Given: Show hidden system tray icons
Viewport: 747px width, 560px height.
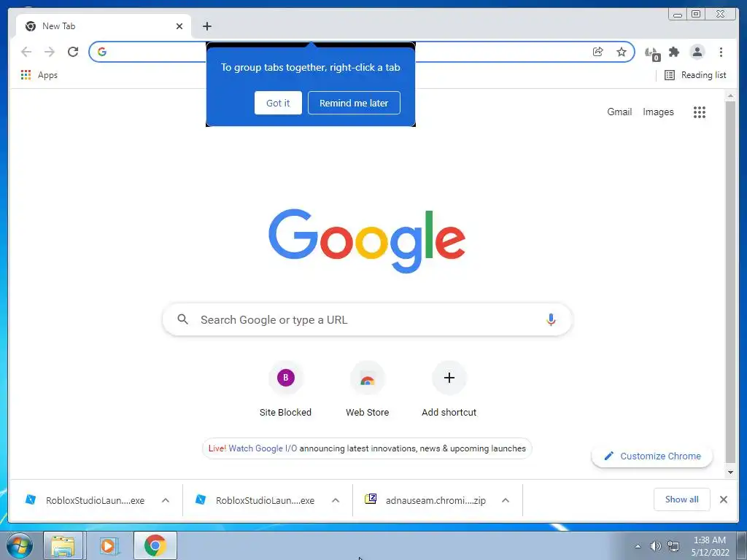Looking at the screenshot, I should (638, 546).
